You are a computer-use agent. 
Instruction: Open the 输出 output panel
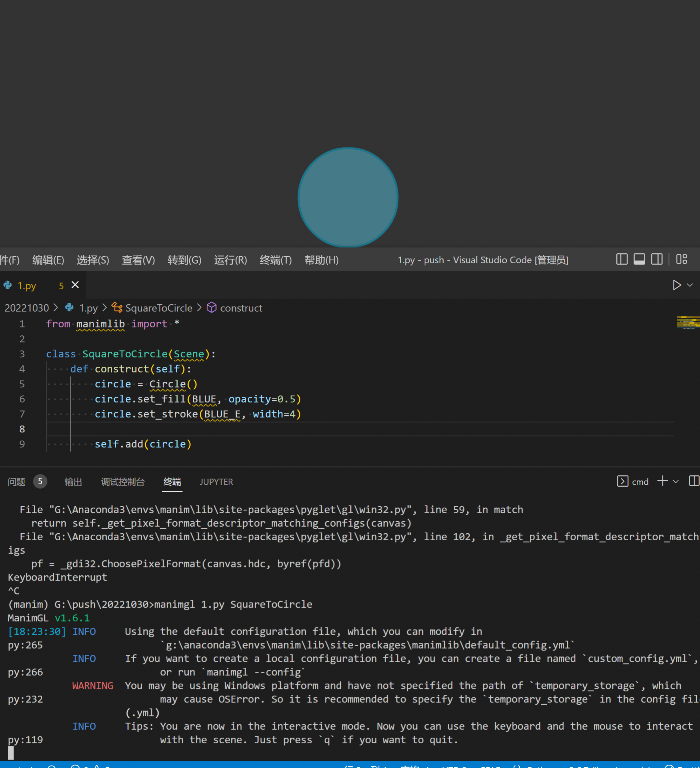73,481
